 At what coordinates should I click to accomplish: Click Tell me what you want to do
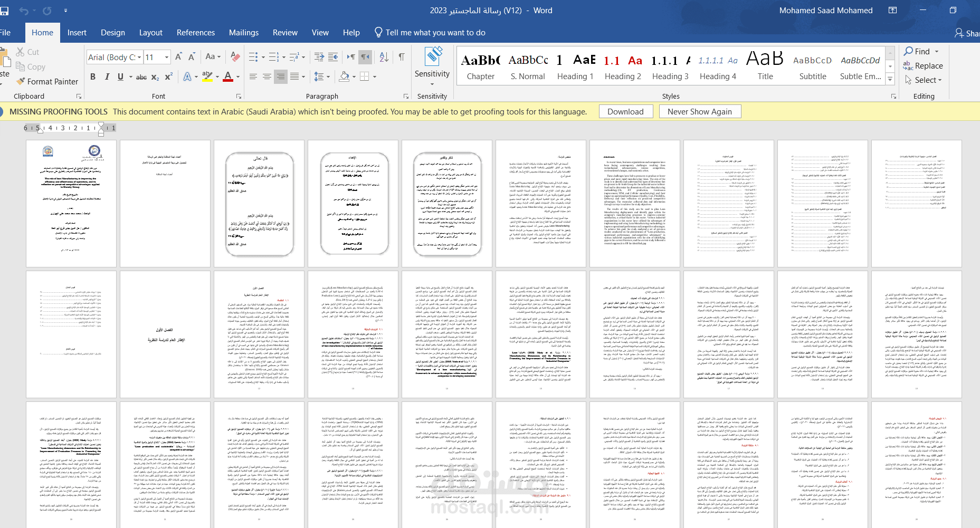(x=430, y=33)
